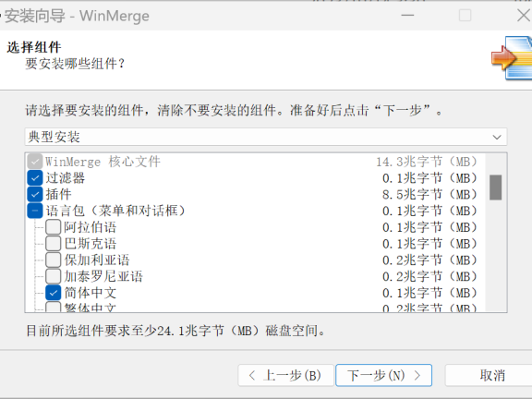Click the 要安装哪些组件? subtitle
This screenshot has height=399, width=532.
coord(75,64)
